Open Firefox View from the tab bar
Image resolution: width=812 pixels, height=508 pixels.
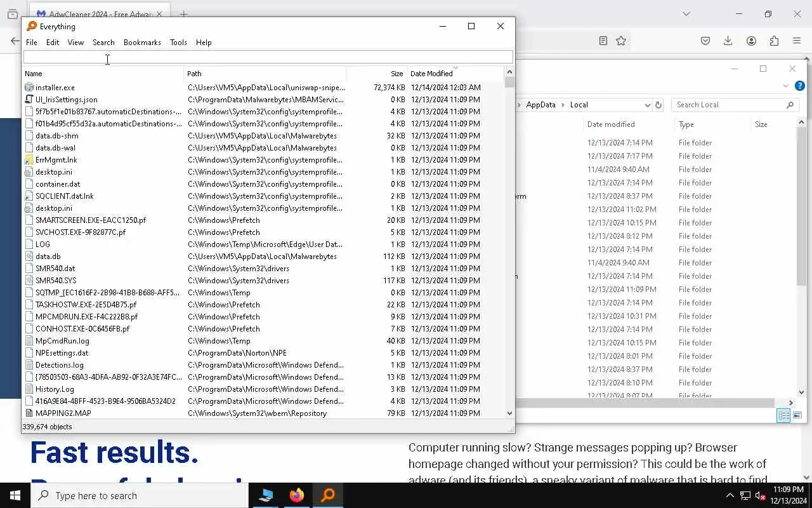tap(12, 14)
